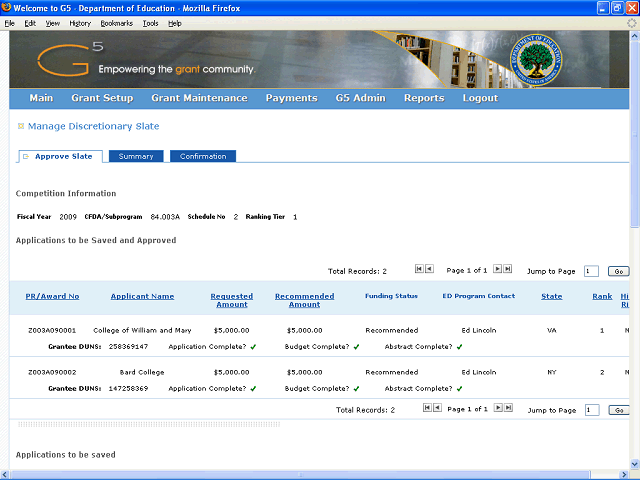Screen dimensions: 640x480
Task: Sort by PR/Award No column
Action: tap(52, 296)
